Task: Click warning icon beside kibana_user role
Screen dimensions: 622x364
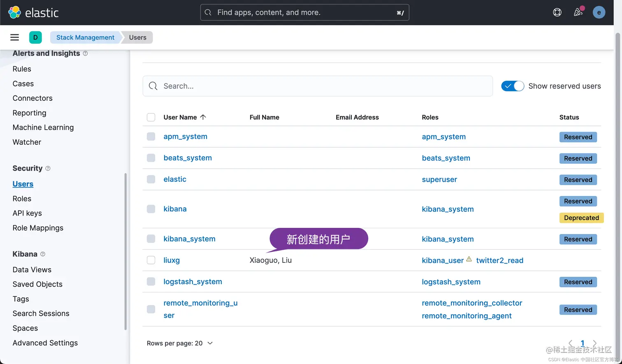Action: pyautogui.click(x=469, y=260)
